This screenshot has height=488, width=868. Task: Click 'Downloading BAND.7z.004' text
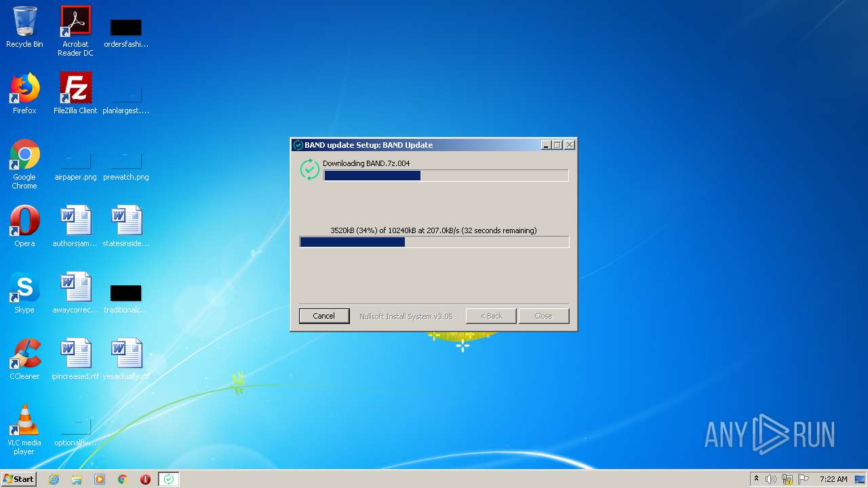pyautogui.click(x=366, y=163)
